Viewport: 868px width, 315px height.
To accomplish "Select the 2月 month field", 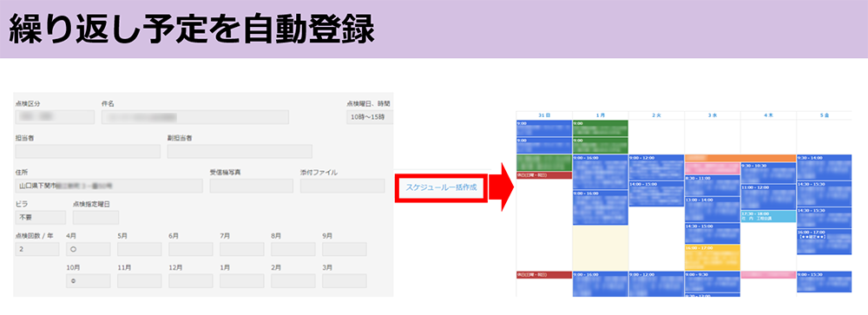I will tap(293, 280).
